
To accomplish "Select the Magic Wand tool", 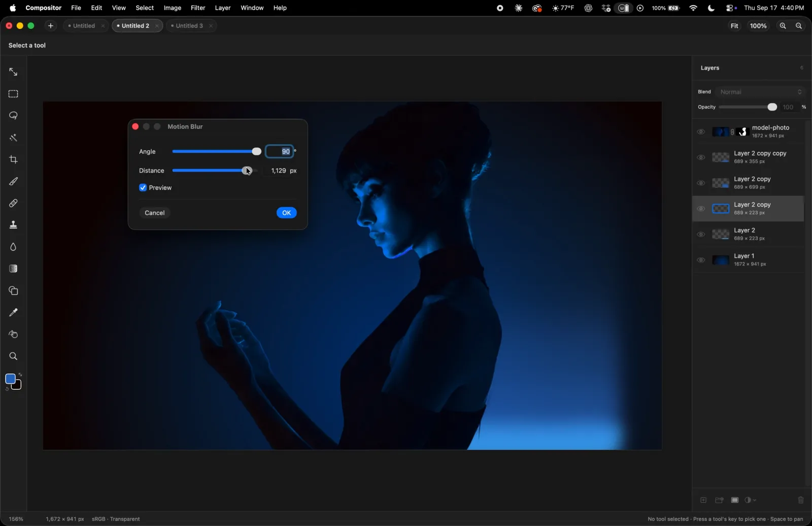I will tap(13, 138).
